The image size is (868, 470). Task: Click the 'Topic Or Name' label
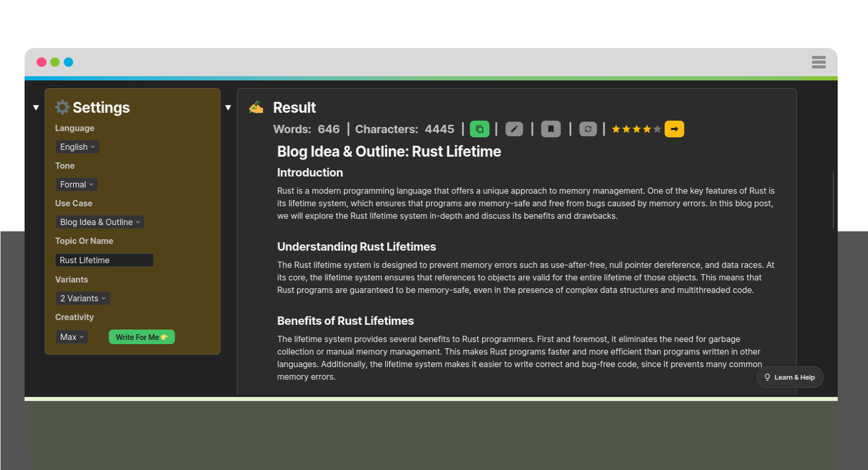tap(84, 241)
